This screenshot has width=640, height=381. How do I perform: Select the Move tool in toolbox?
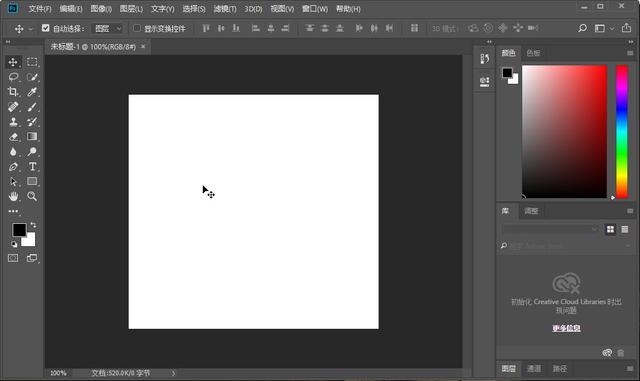[x=13, y=62]
